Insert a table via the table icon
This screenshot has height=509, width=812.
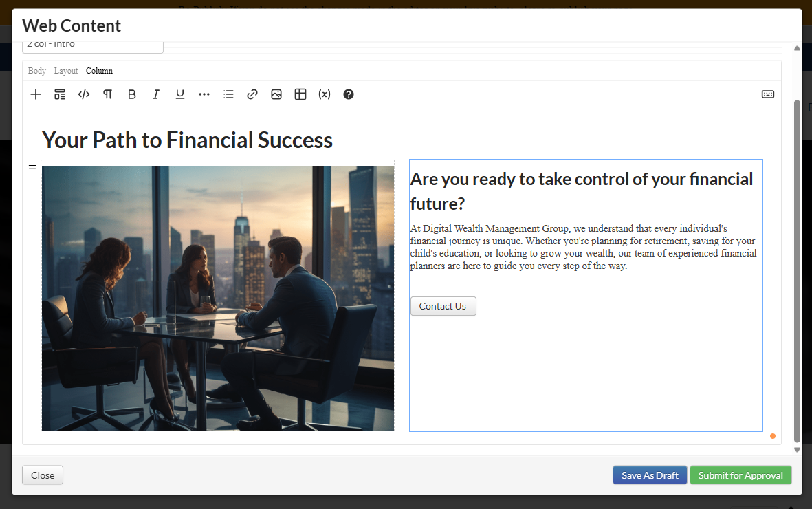tap(300, 94)
